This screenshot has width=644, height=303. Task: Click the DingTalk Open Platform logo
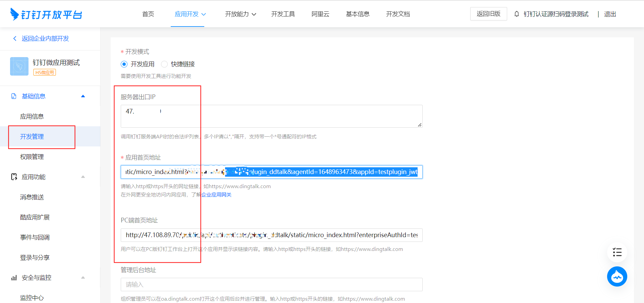(46, 14)
